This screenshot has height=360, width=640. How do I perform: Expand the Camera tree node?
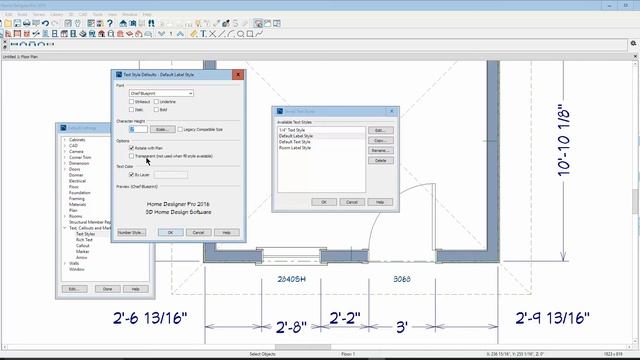(64, 151)
